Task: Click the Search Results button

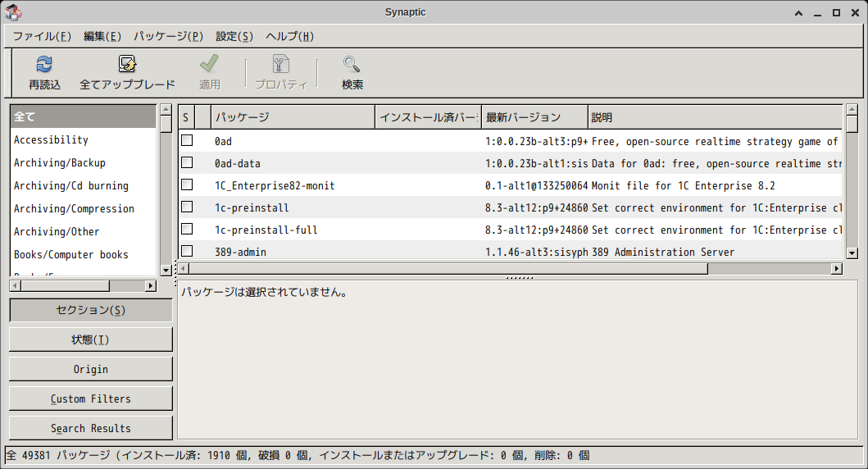Action: (x=91, y=429)
